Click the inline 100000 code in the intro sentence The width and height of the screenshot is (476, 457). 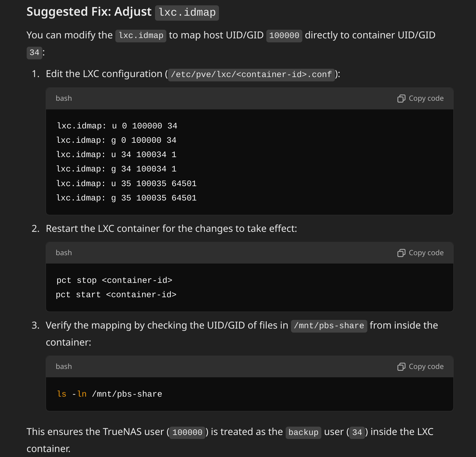284,36
